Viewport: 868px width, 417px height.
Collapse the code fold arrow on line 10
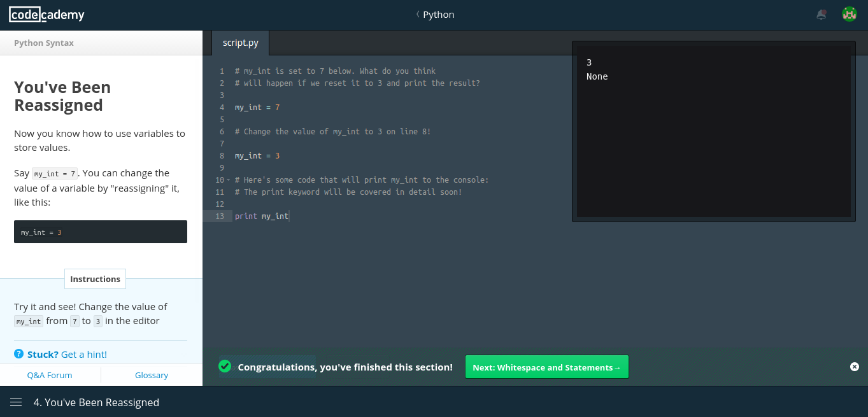(x=228, y=180)
